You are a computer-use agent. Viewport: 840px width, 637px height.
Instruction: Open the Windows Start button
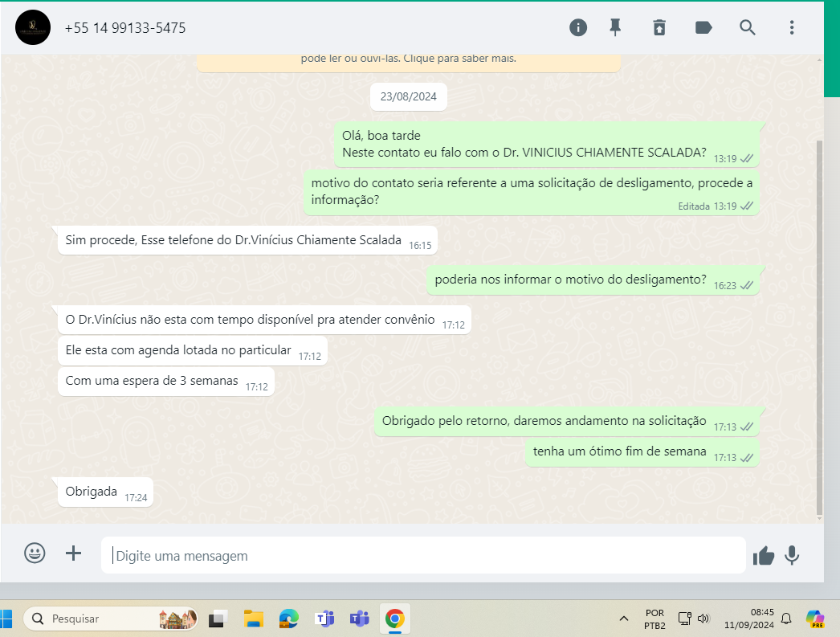point(6,619)
